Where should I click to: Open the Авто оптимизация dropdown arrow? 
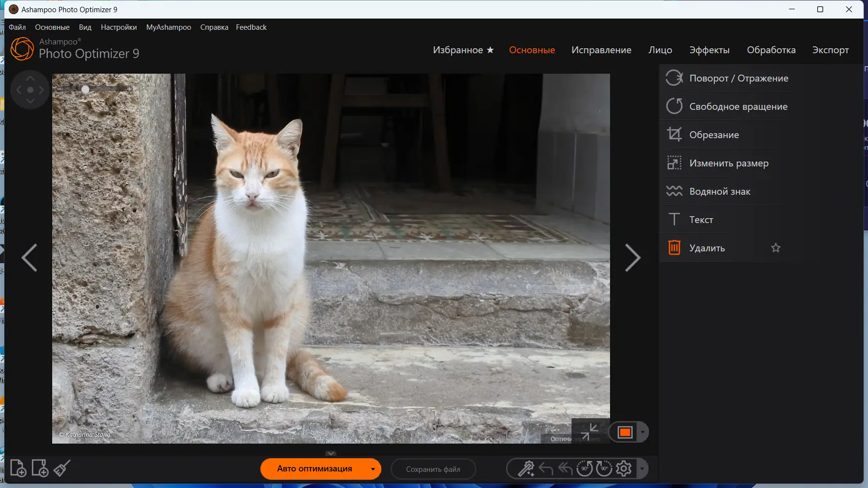pos(373,469)
